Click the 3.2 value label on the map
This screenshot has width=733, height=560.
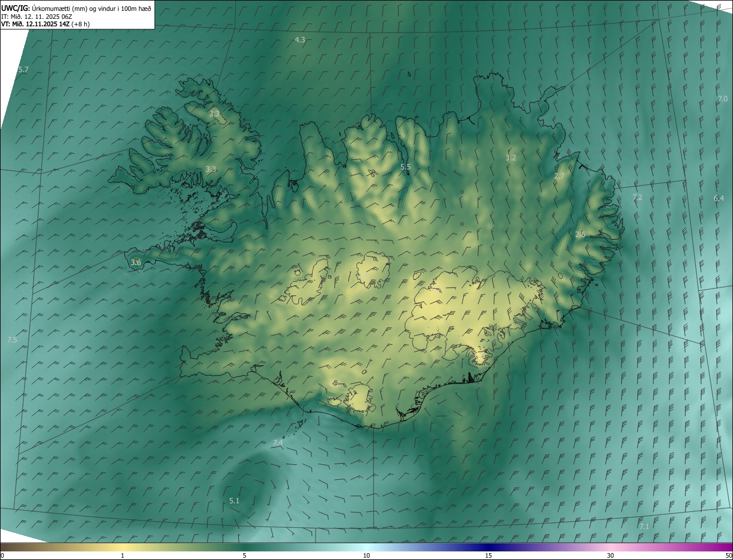pos(511,157)
